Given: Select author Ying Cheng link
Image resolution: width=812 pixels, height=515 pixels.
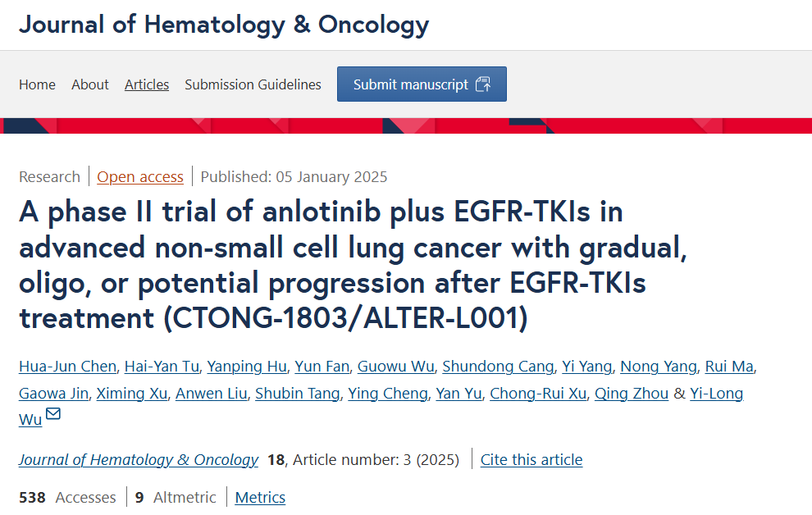Looking at the screenshot, I should [387, 394].
